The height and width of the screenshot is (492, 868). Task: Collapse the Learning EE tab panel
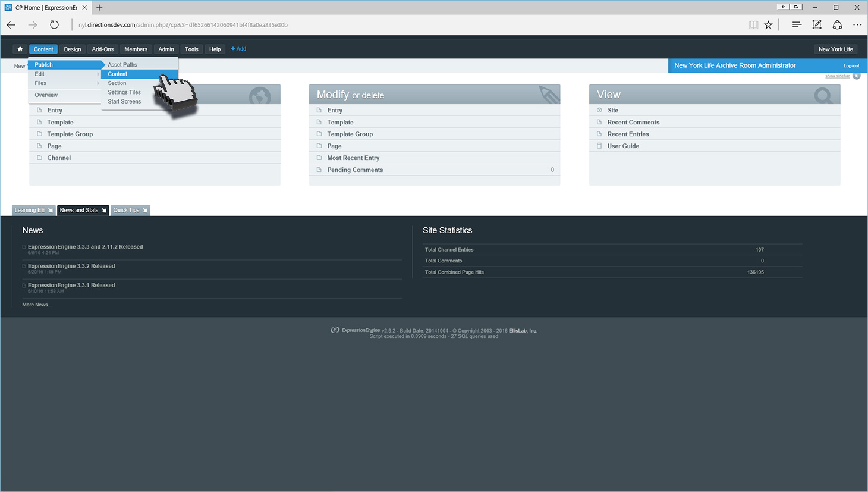33,210
